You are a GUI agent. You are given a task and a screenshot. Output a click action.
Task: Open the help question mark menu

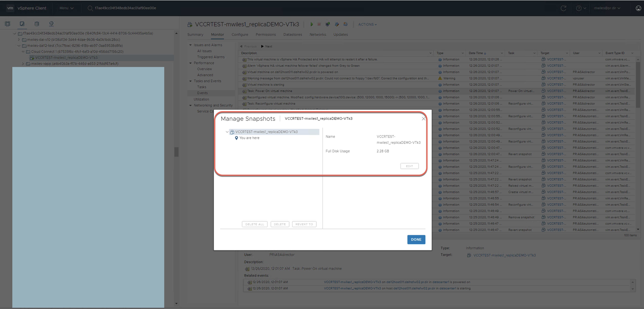click(581, 8)
